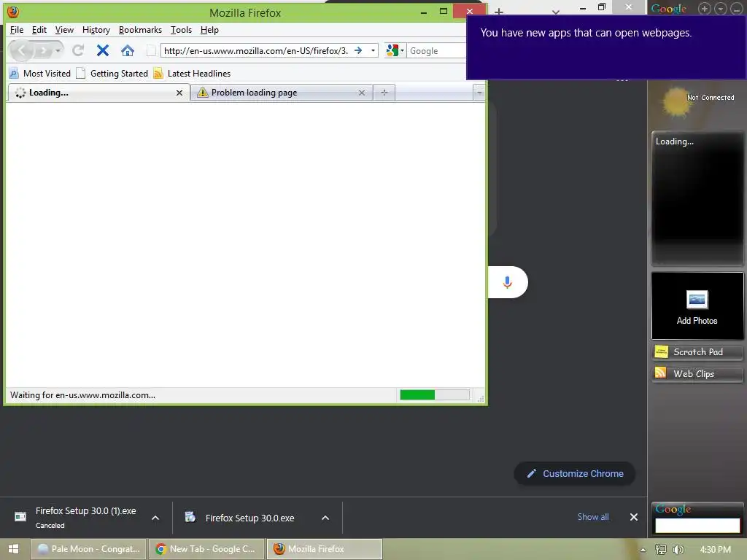The height and width of the screenshot is (560, 747).
Task: Click the Firefox window resize grip
Action: pos(481,399)
